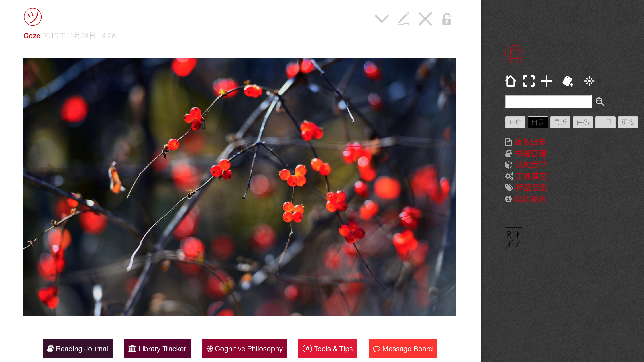Open the 更多 tab
The height and width of the screenshot is (362, 644).
628,123
